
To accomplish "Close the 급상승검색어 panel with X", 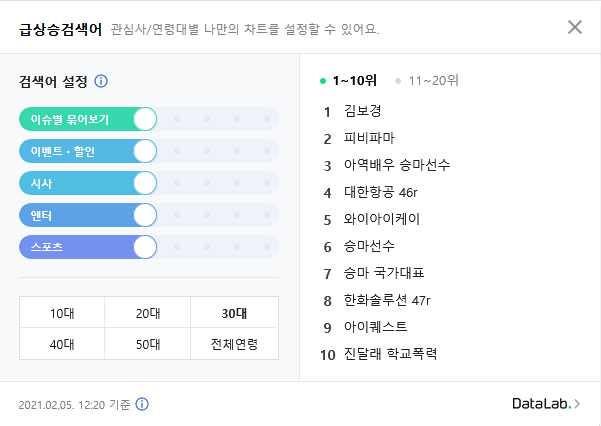I will click(575, 27).
